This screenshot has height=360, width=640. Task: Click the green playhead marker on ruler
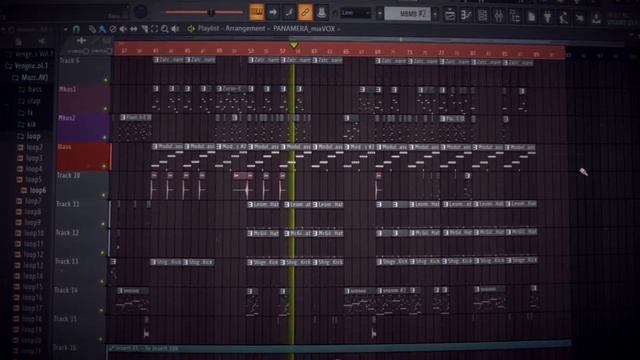click(293, 45)
